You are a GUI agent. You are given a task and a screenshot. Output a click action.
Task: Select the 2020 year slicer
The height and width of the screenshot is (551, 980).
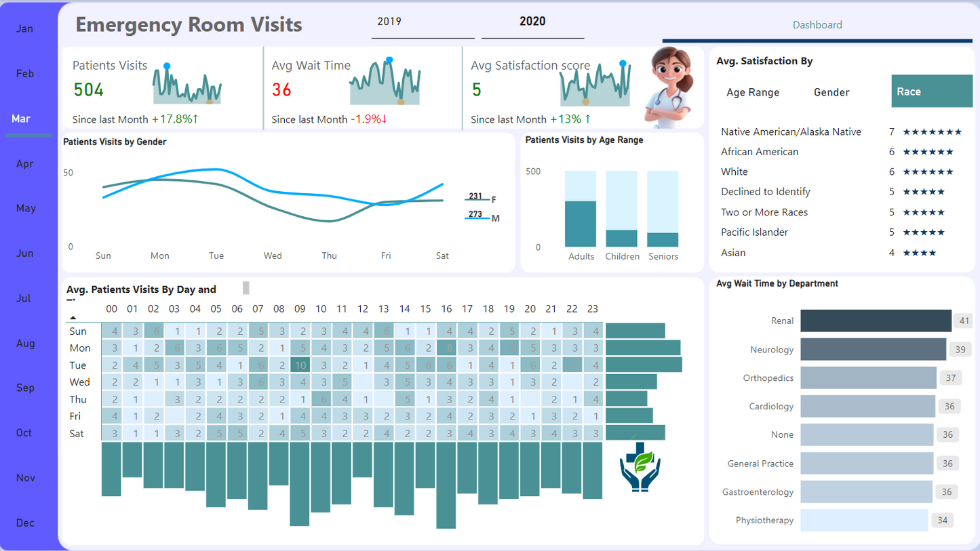coord(532,22)
